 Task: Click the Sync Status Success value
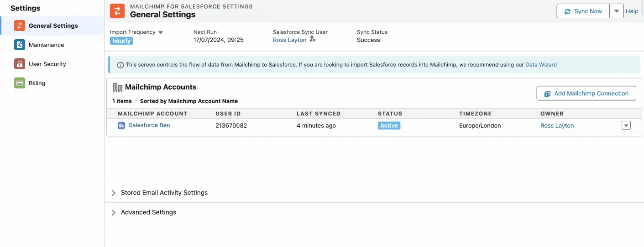(368, 40)
